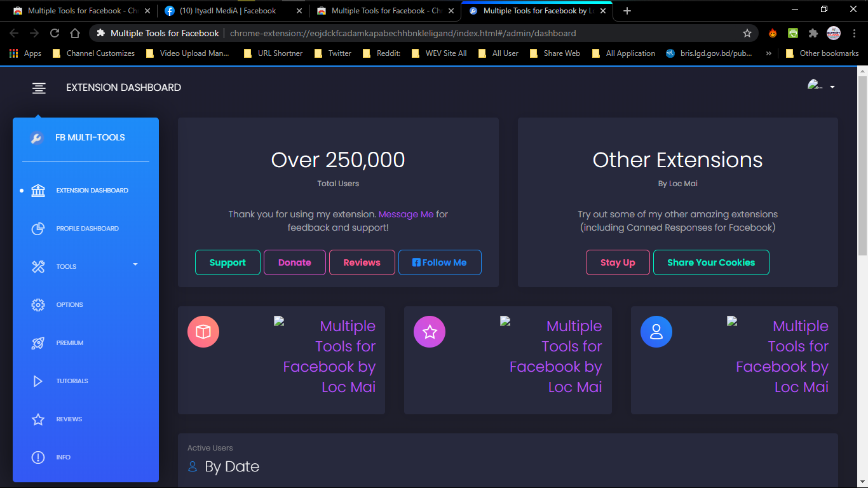Open Profile Dashboard pie chart icon
Screen dimensions: 868x488
pyautogui.click(x=38, y=229)
